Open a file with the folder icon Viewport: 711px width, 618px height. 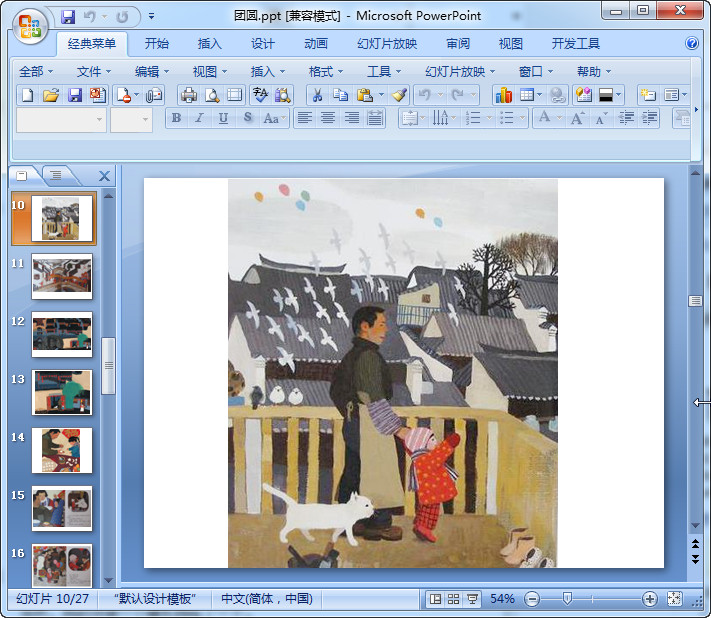coord(51,95)
